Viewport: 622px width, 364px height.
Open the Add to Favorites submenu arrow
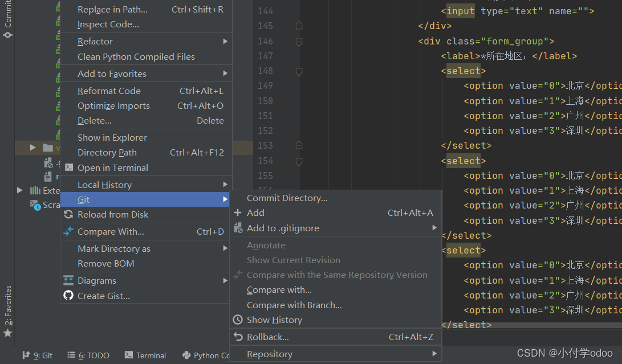pos(225,73)
